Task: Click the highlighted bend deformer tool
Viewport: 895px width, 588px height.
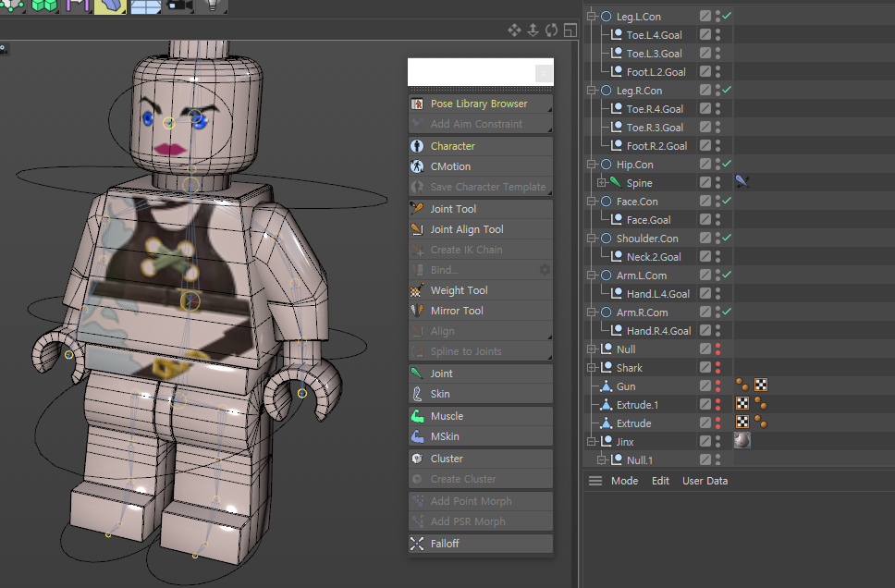Action: [110, 6]
